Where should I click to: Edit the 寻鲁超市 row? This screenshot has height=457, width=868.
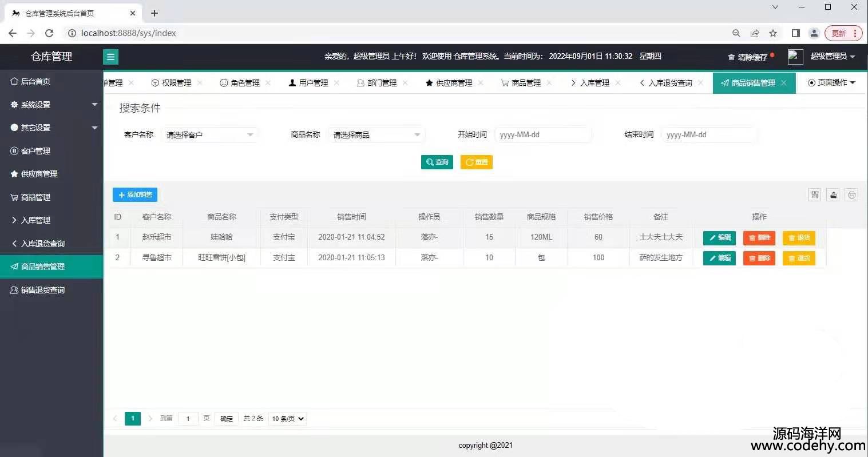pyautogui.click(x=719, y=259)
